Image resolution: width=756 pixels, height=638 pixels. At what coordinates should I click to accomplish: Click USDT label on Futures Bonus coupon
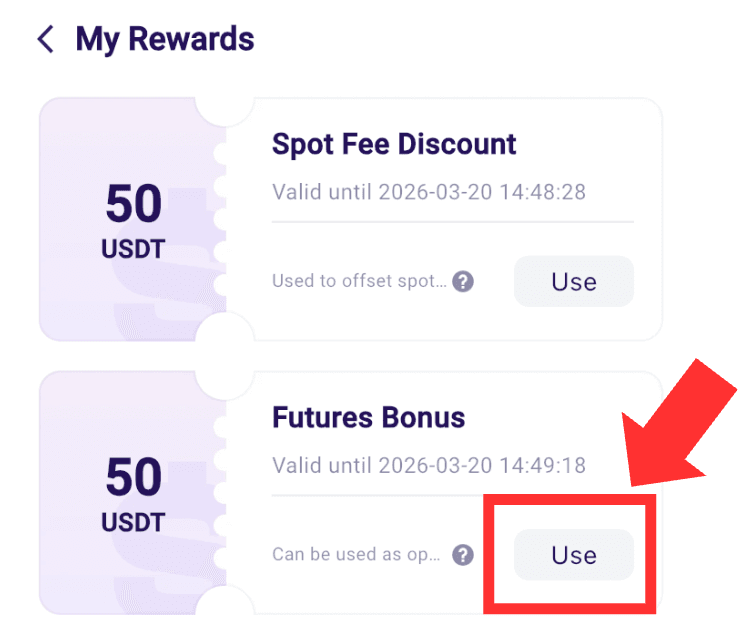(x=133, y=523)
